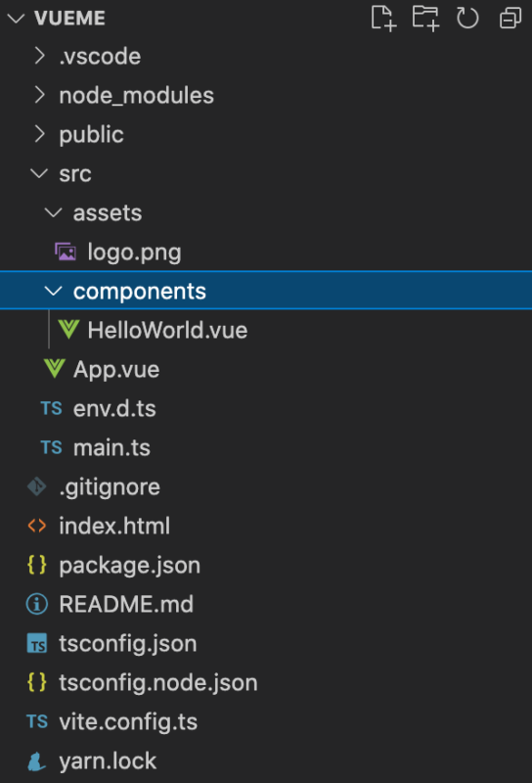Screen dimensions: 532x783
Task: Click the New File icon
Action: (383, 19)
